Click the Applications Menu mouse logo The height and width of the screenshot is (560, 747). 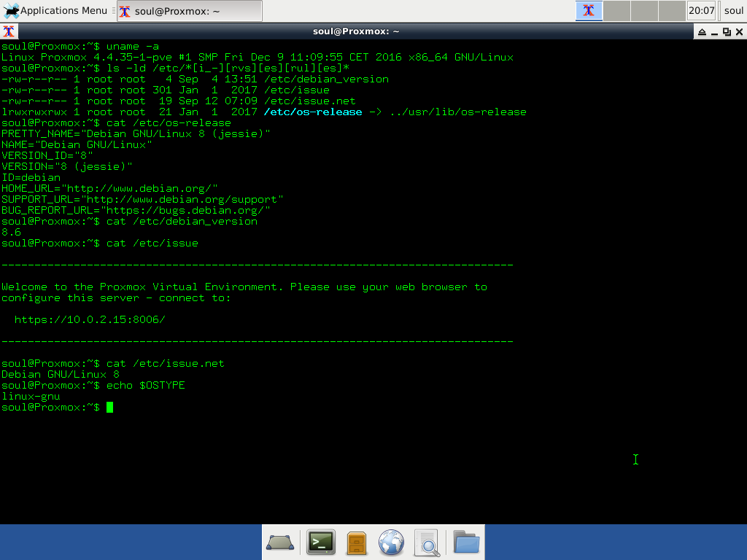(10, 10)
